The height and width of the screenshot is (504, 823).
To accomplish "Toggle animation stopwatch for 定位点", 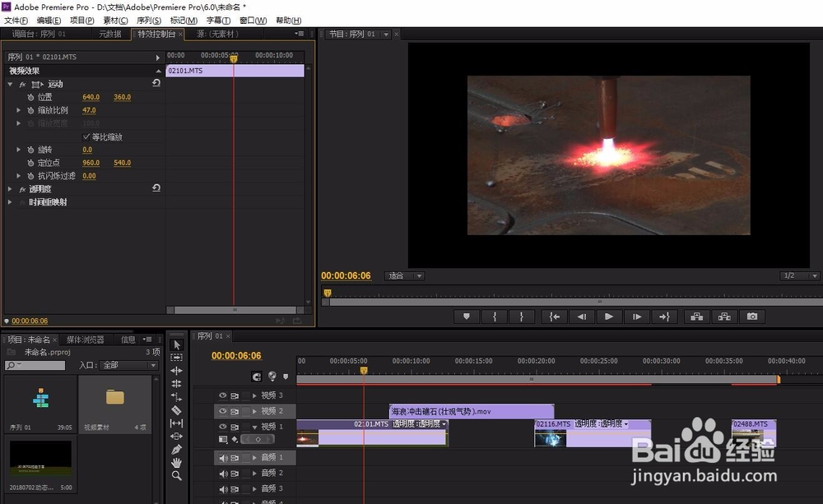I will [30, 163].
